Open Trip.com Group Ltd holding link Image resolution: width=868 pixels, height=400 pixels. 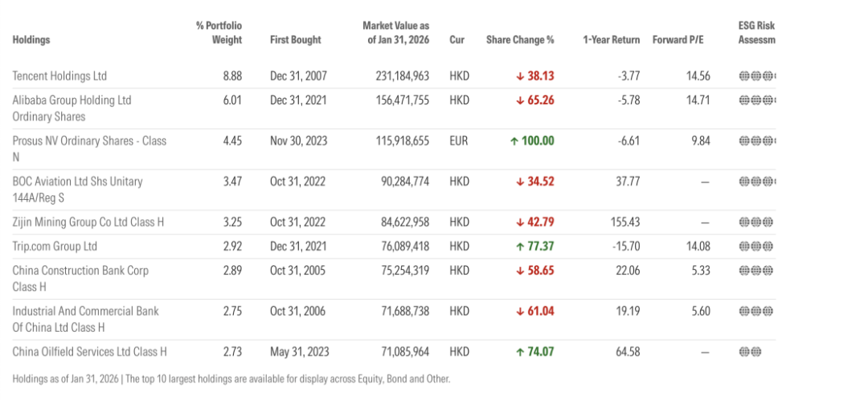click(55, 247)
